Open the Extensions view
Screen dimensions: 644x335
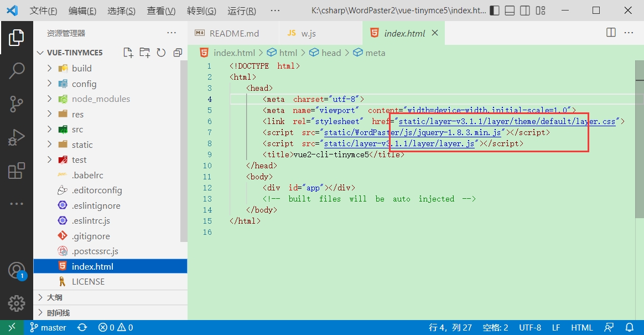click(17, 171)
